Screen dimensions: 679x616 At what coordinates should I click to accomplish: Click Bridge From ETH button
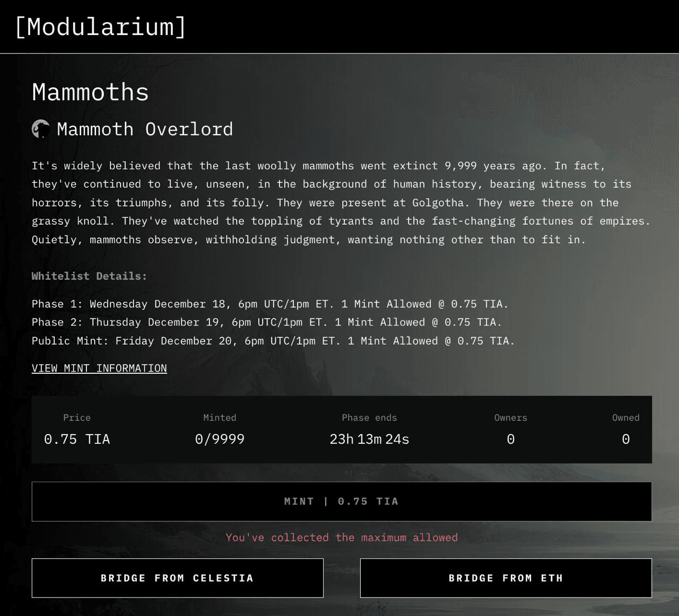(506, 578)
